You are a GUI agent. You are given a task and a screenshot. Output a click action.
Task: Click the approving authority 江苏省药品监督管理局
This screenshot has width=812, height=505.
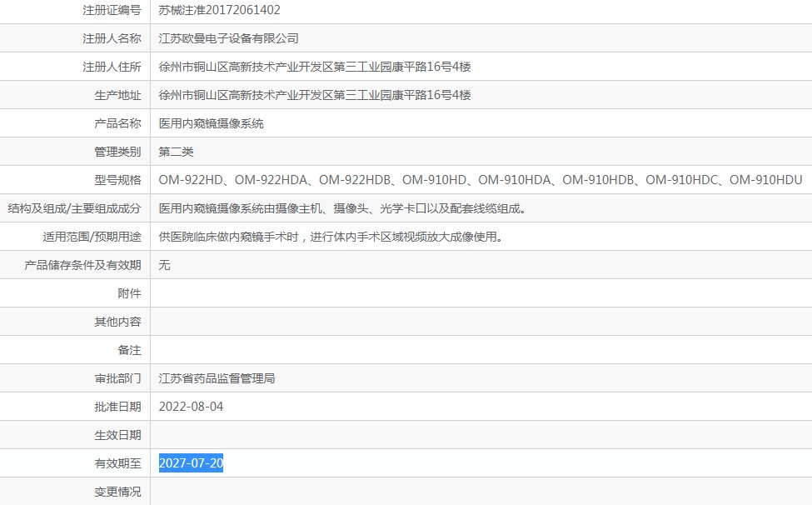point(217,378)
